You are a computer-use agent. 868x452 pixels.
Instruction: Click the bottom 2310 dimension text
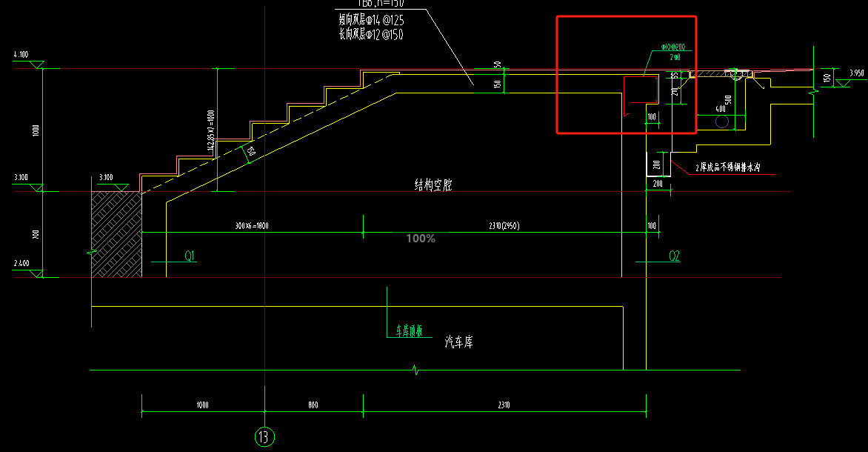point(504,405)
